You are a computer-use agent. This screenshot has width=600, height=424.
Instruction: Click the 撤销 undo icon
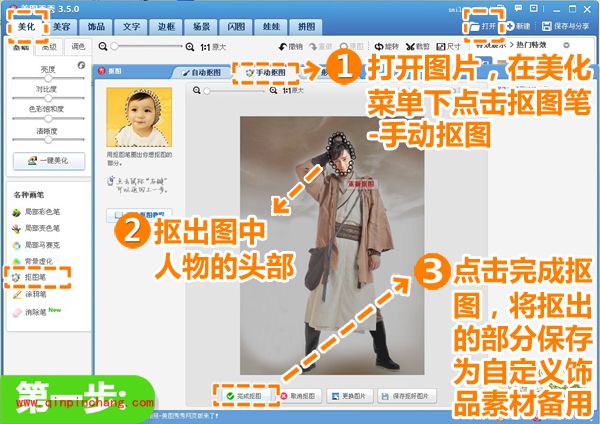tap(290, 47)
